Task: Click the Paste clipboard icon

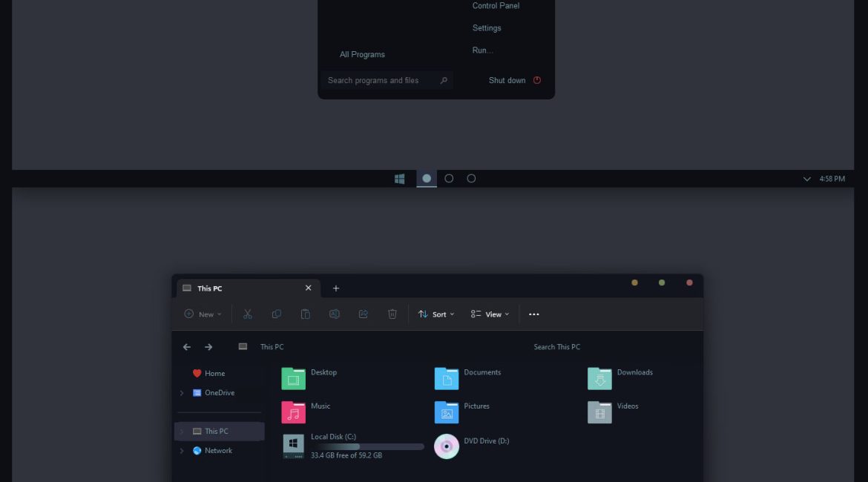Action: (305, 314)
